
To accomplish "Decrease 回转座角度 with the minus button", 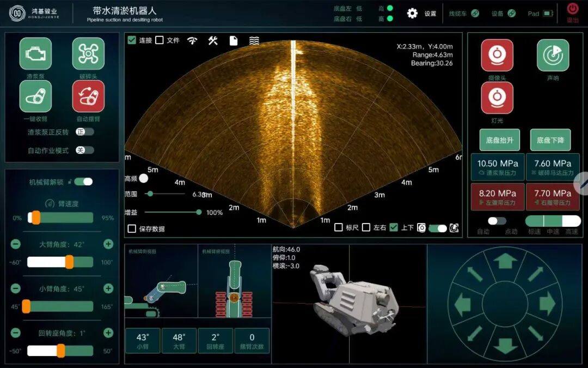I will click(x=16, y=333).
